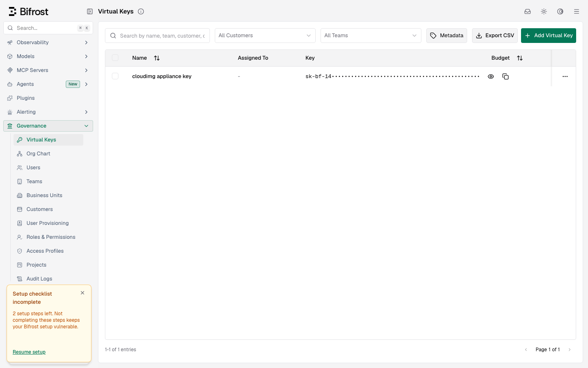Tick the select-all header checkbox
This screenshot has height=368, width=588.
pyautogui.click(x=115, y=58)
